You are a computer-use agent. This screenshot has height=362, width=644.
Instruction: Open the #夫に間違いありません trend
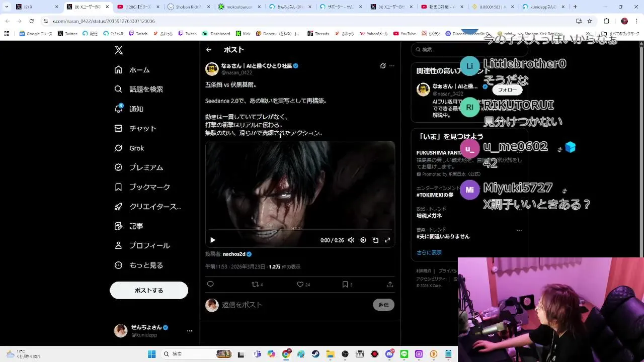(443, 236)
